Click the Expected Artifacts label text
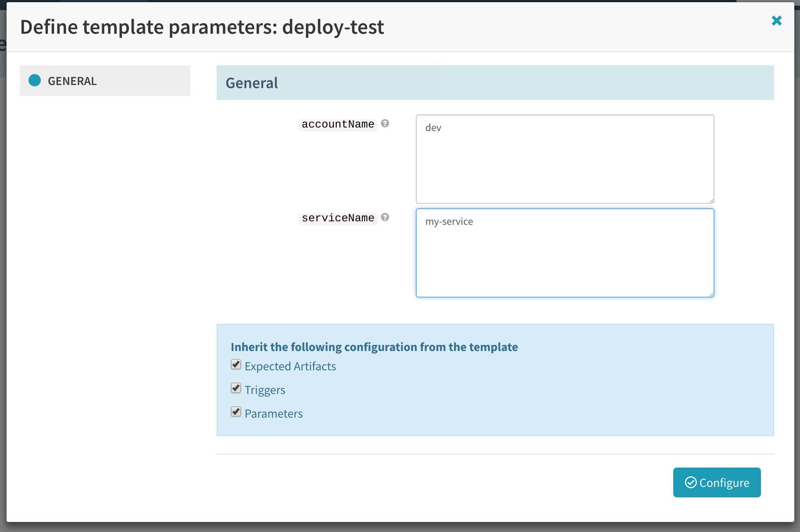Screen dimensions: 800x532 (x=290, y=366)
